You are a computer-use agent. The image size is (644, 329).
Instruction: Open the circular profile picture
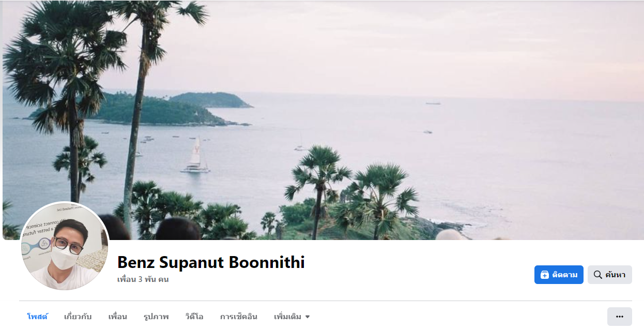(65, 246)
